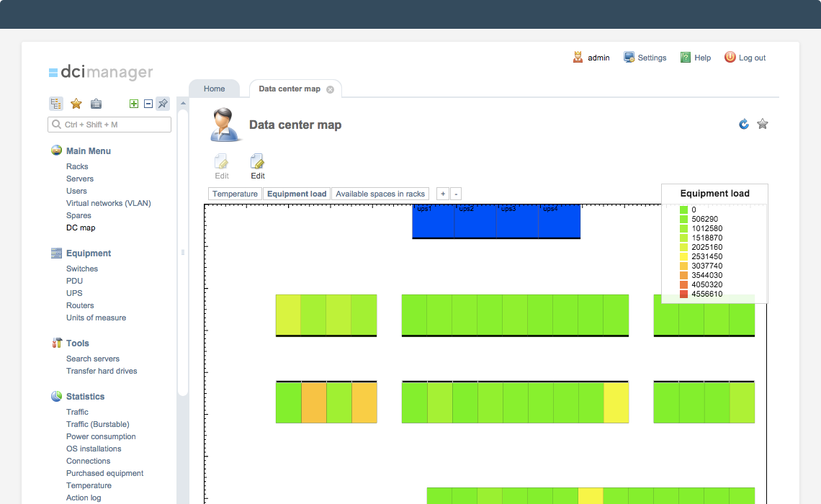Click the sidebar scroll up arrow

click(x=183, y=103)
